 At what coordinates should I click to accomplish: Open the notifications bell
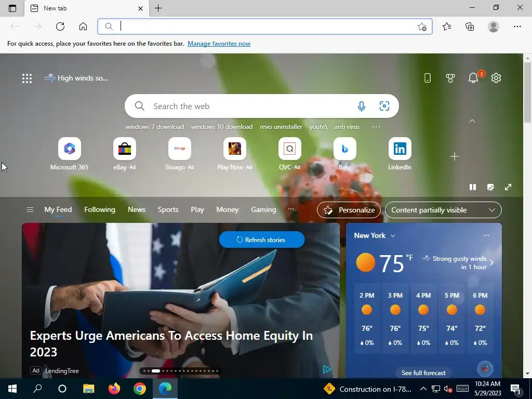point(473,78)
